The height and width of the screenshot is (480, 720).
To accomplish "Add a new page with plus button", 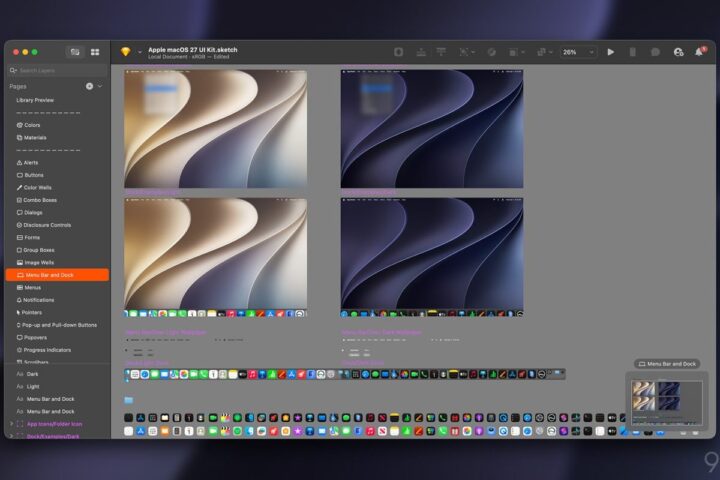I will 90,86.
